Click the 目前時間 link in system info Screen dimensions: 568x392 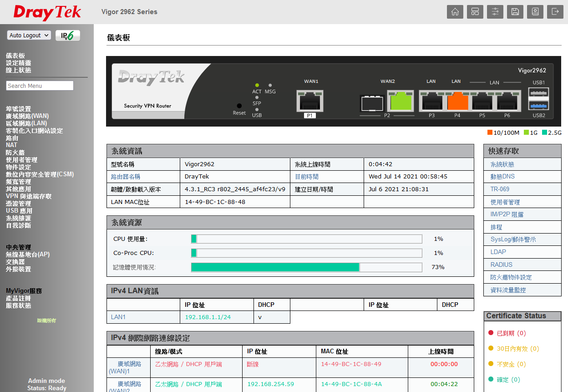[307, 177]
